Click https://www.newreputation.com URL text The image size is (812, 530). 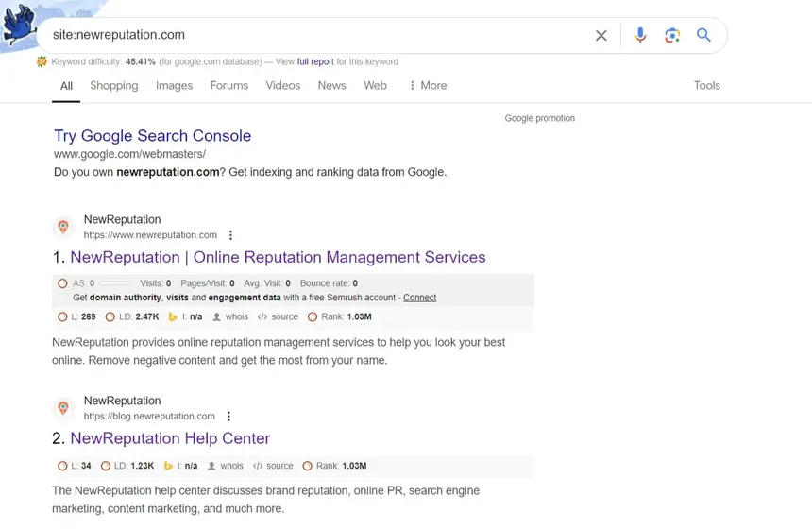tap(150, 235)
